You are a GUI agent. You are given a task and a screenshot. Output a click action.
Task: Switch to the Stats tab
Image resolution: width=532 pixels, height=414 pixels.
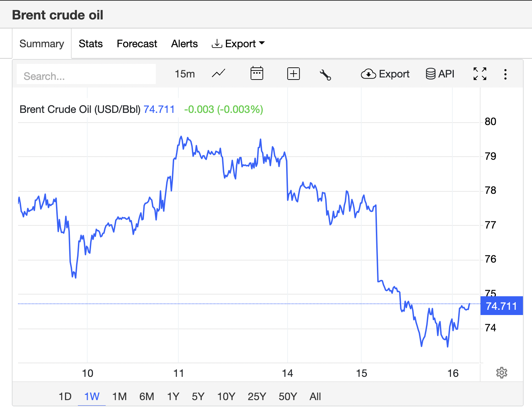coord(91,44)
